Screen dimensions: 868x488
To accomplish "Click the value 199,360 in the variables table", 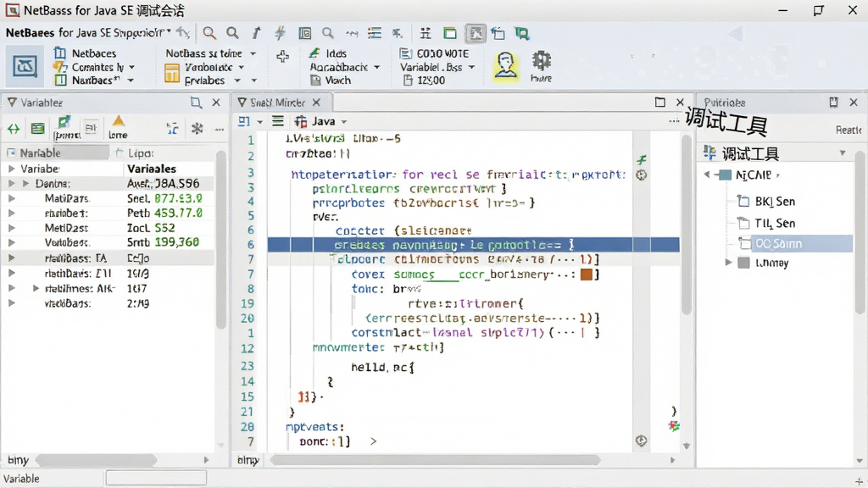I will coord(177,242).
